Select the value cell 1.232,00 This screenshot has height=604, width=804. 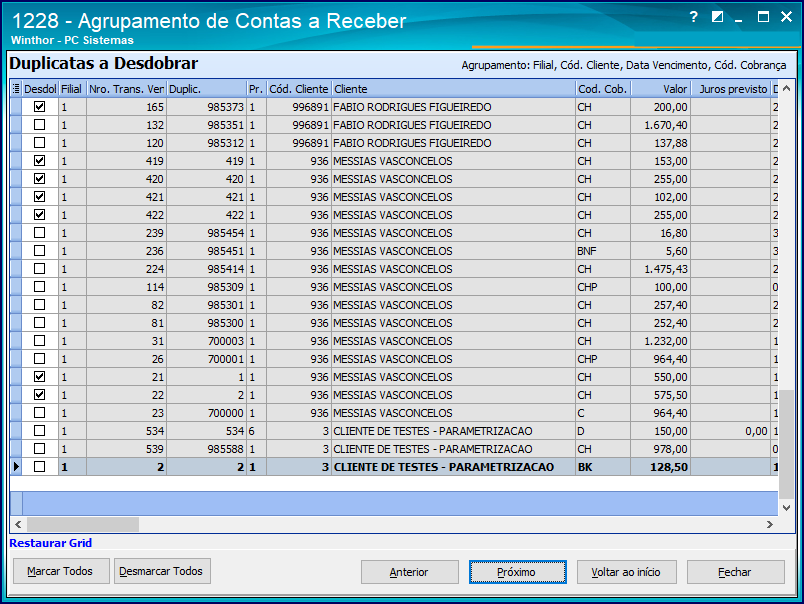[x=660, y=341]
